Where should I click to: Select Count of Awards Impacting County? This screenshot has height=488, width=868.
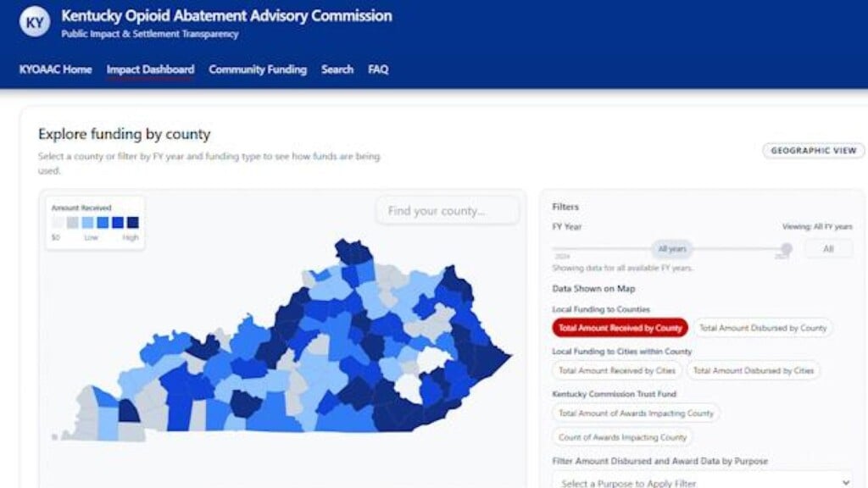tap(622, 437)
